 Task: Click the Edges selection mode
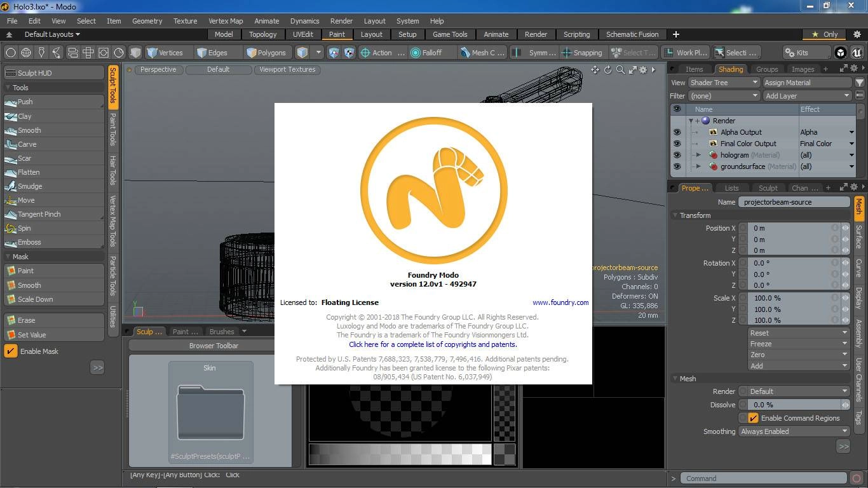click(217, 53)
